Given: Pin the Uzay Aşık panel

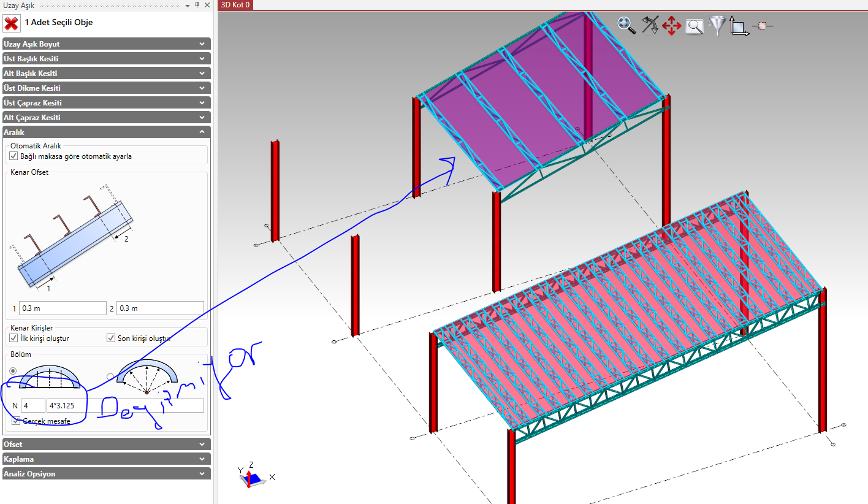Looking at the screenshot, I should point(197,5).
